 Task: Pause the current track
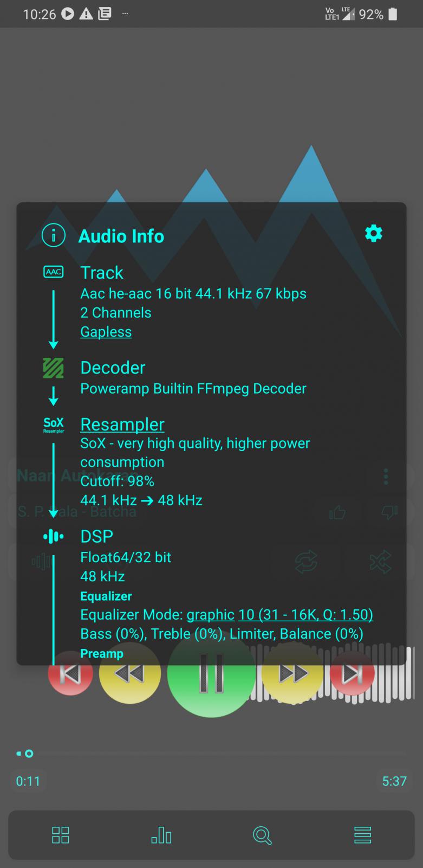[211, 673]
